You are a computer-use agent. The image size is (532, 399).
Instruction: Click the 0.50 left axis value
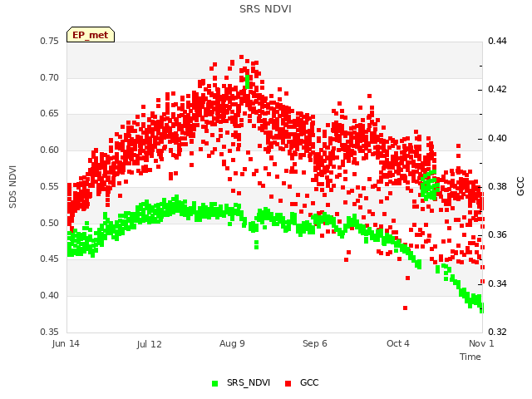(50, 224)
